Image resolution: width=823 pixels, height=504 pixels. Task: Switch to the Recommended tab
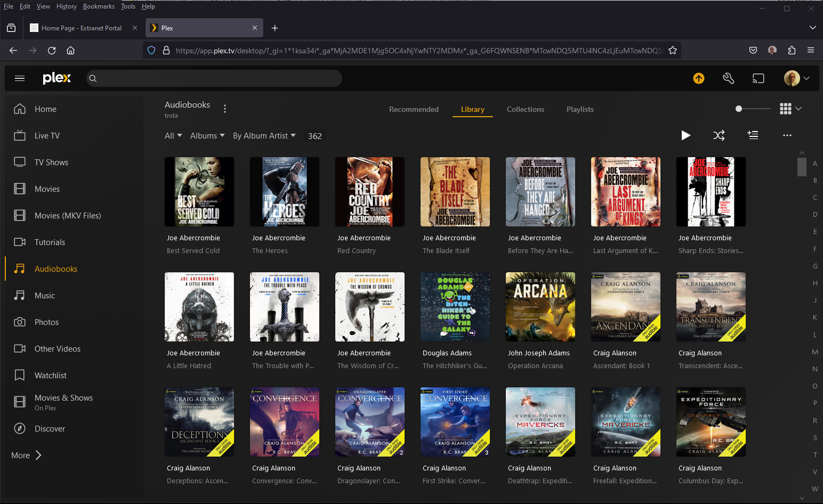click(414, 109)
